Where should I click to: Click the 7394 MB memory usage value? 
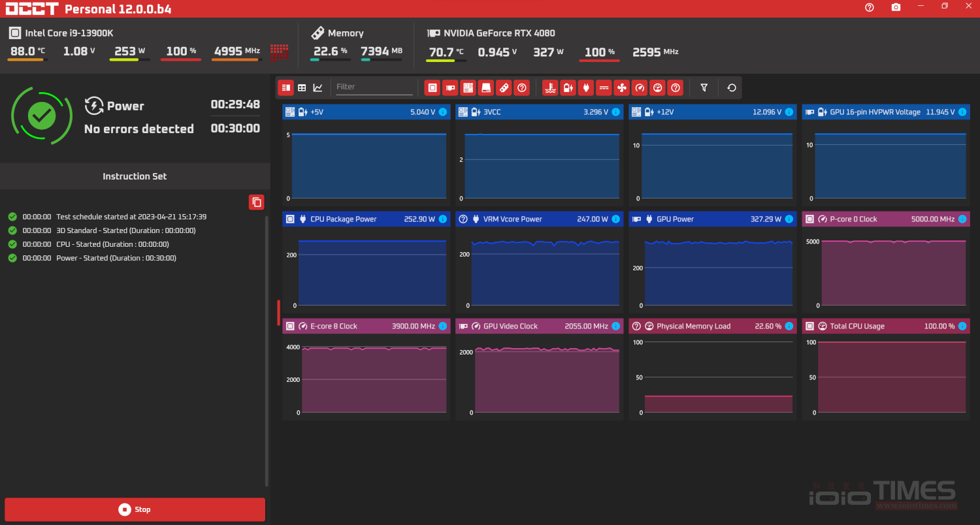point(382,51)
